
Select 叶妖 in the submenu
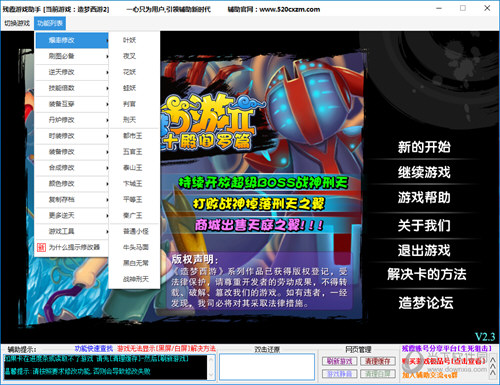coord(129,40)
